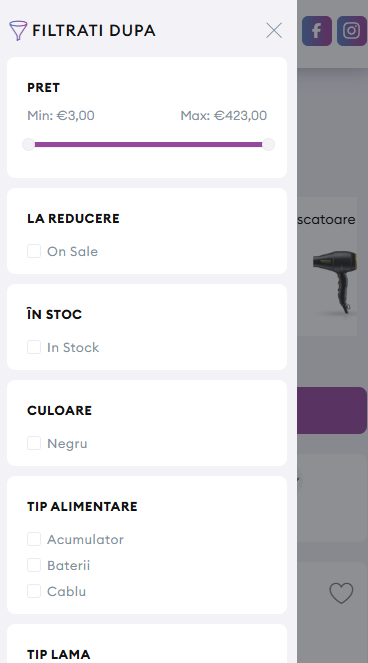Click the minimum price slider handle

[x=28, y=145]
